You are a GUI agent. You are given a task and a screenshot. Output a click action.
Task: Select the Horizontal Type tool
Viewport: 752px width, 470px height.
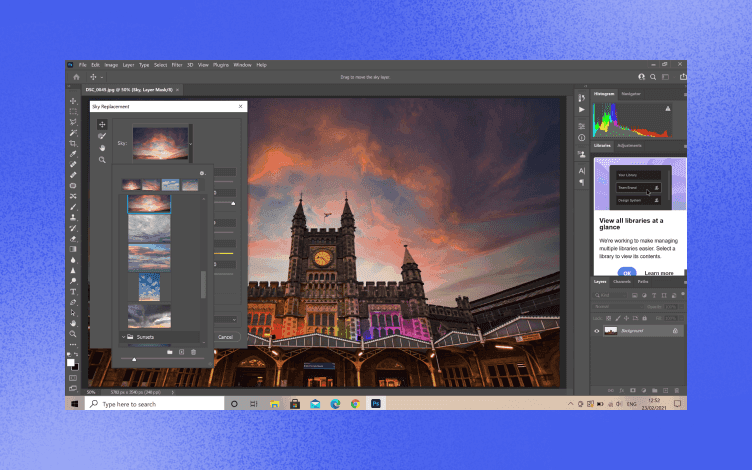[x=73, y=292]
